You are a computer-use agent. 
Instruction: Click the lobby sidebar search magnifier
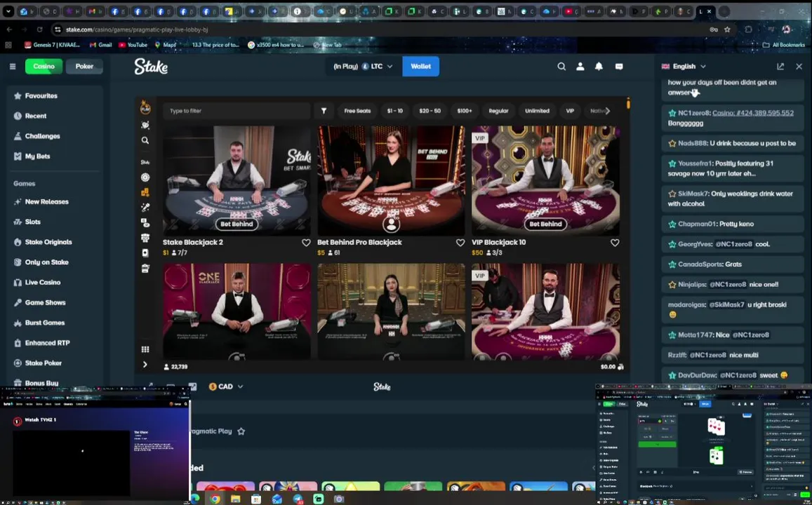click(x=145, y=140)
